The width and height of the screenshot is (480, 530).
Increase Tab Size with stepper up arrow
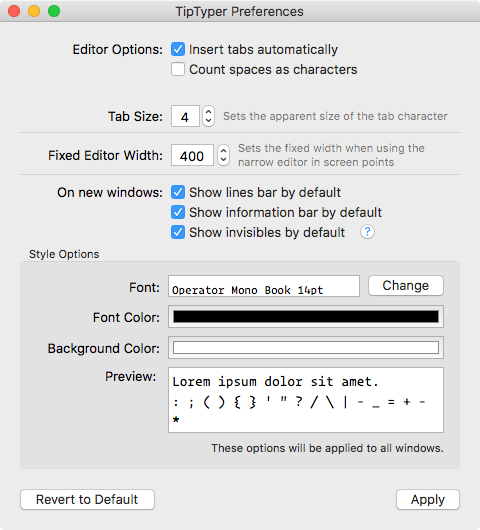pos(209,112)
